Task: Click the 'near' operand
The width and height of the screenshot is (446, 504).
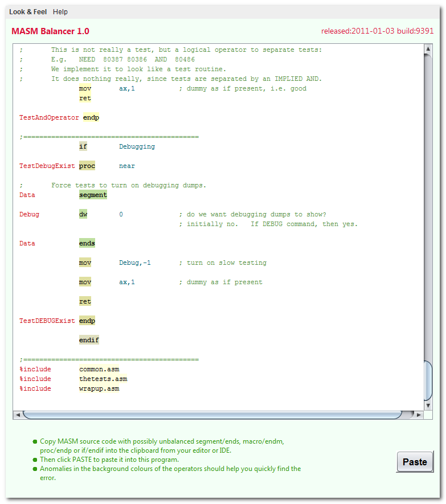Action: point(127,166)
